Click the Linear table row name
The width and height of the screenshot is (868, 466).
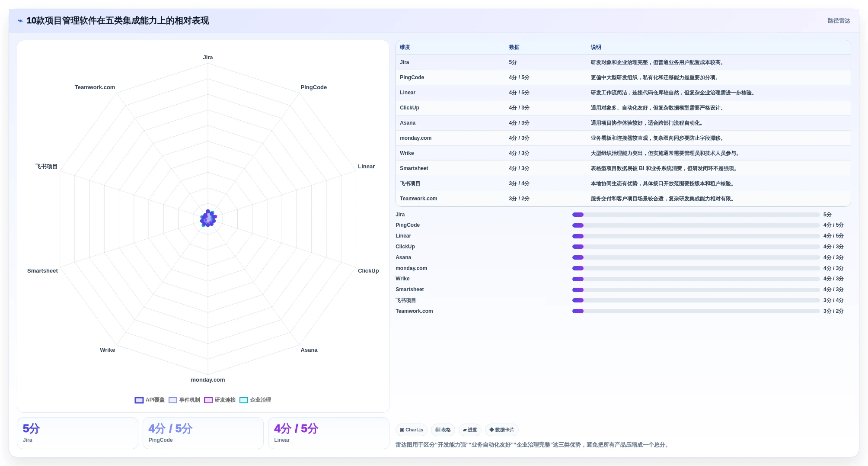click(408, 93)
